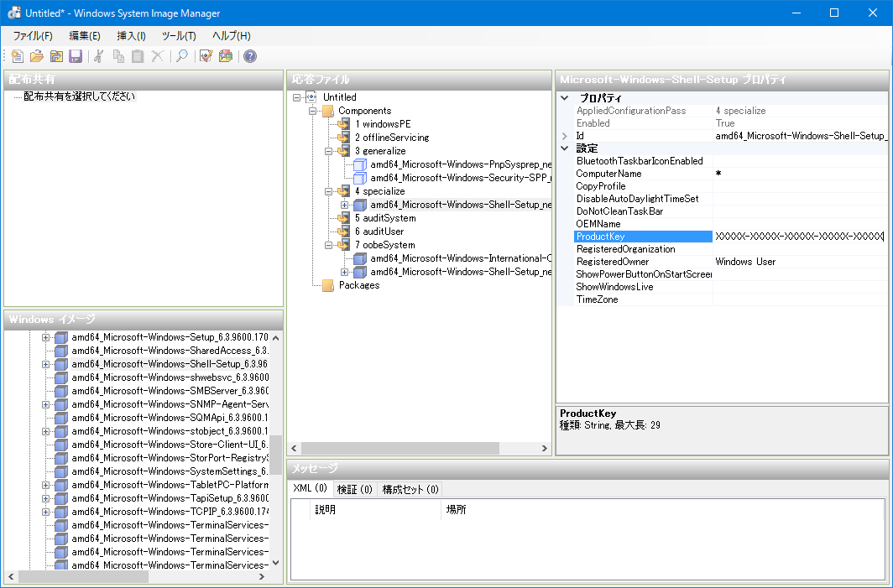Viewport: 893px width, 588px height.
Task: Click the 説明 column header
Action: (x=376, y=510)
